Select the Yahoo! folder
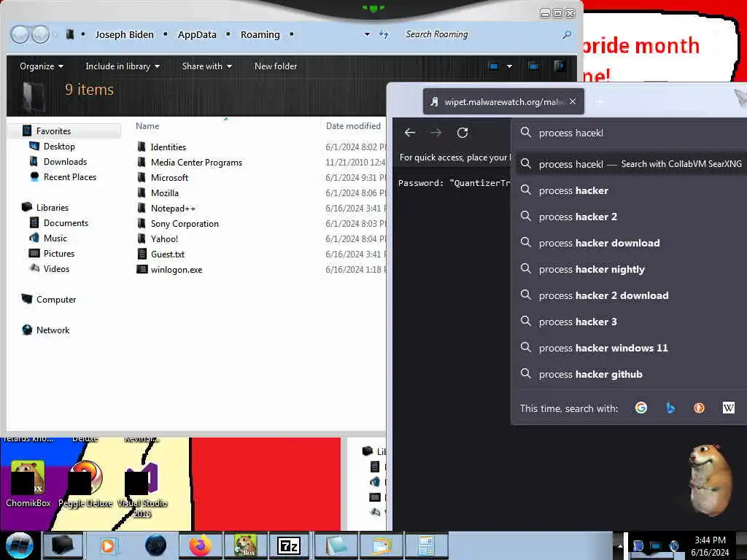Viewport: 747px width, 560px height. click(164, 238)
